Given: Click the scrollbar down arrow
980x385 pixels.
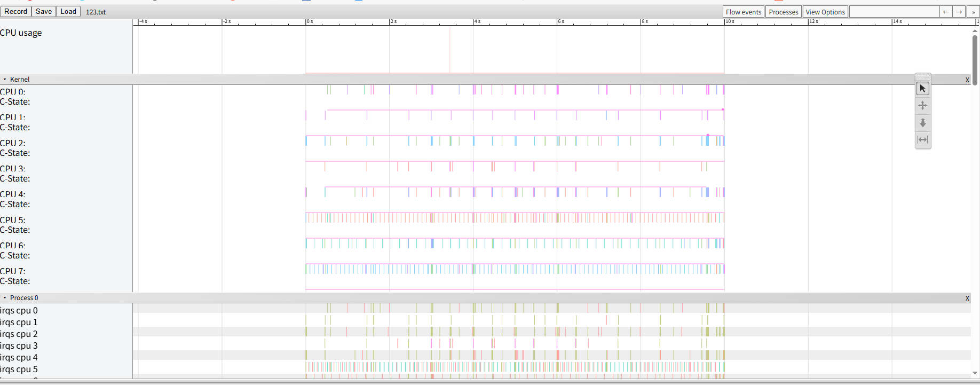Looking at the screenshot, I should [975, 373].
